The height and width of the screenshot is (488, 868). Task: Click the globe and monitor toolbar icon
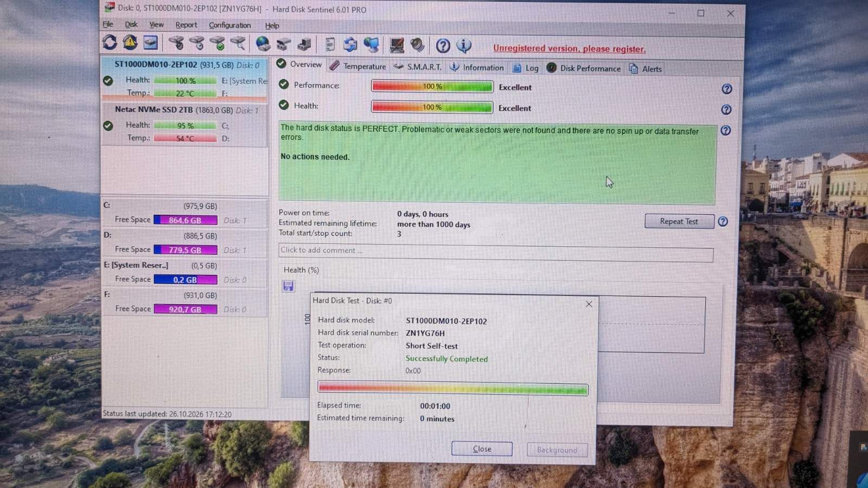point(372,44)
